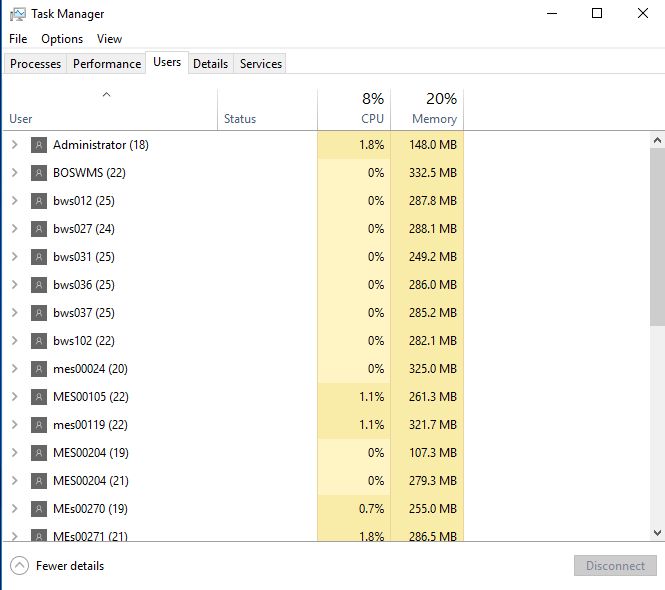Sort by the User column header

pos(110,109)
